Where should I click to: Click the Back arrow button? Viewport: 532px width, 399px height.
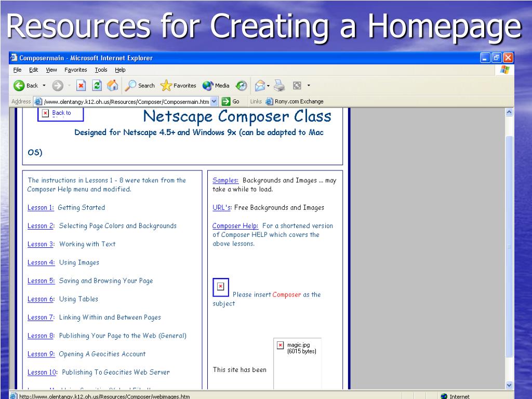click(x=25, y=86)
